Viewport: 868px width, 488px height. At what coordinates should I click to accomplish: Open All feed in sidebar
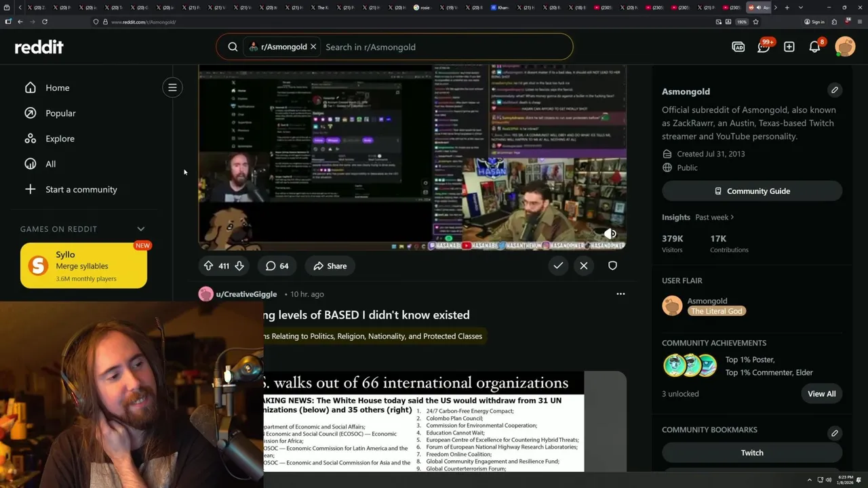[50, 164]
